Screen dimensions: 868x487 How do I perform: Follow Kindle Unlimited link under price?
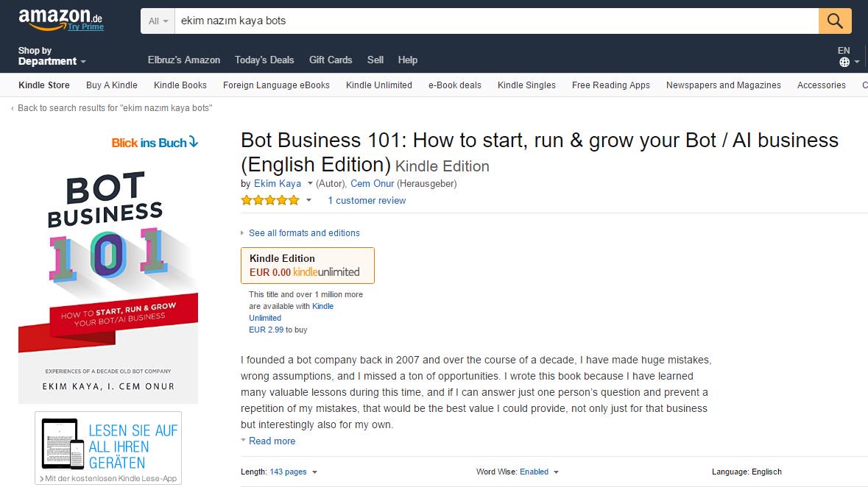click(292, 312)
